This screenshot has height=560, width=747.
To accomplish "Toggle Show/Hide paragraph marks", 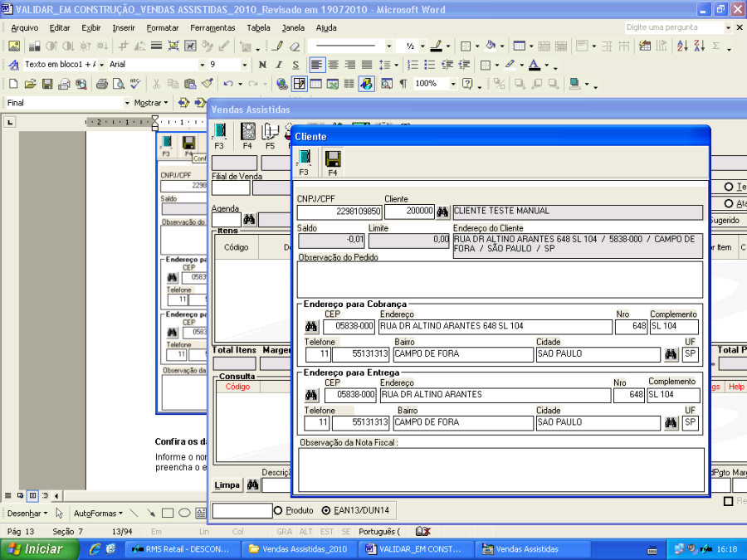I will [403, 85].
